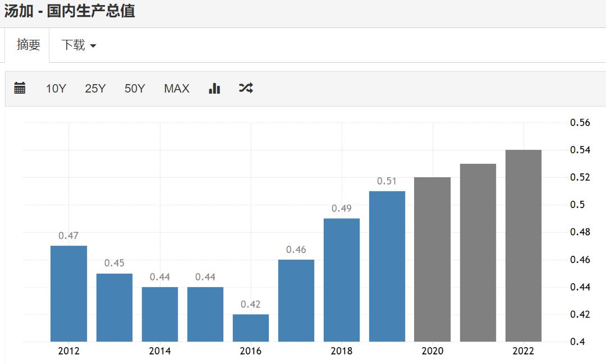Select the 10Y time range
The image size is (606, 364).
tap(56, 89)
